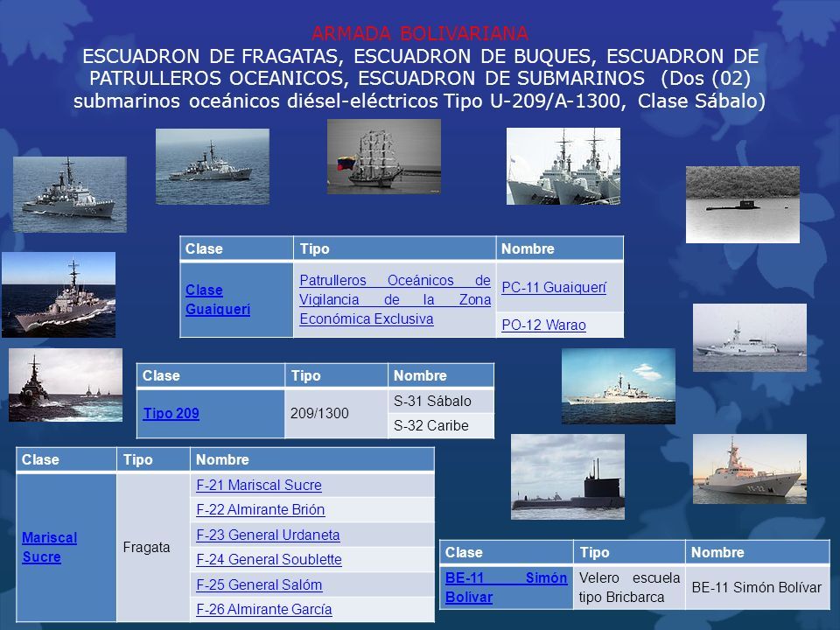Click the S-31 Sábalo cell
Image resolution: width=840 pixels, height=630 pixels.
click(x=441, y=402)
